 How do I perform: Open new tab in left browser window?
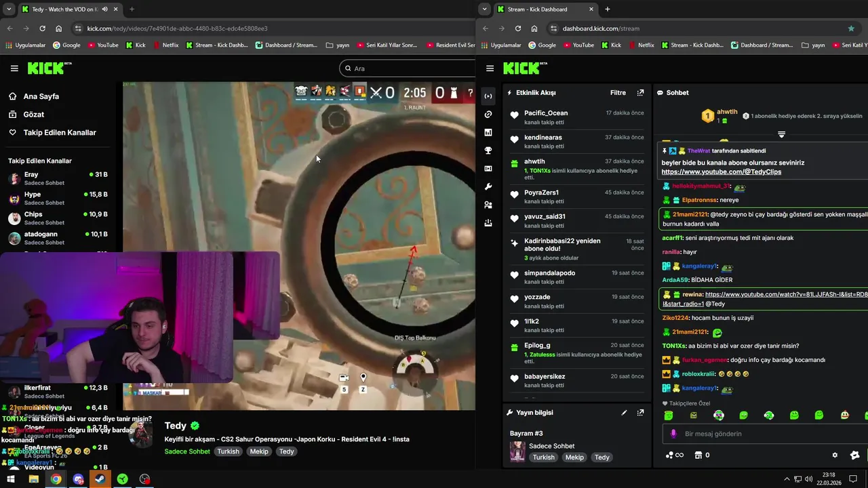[132, 9]
